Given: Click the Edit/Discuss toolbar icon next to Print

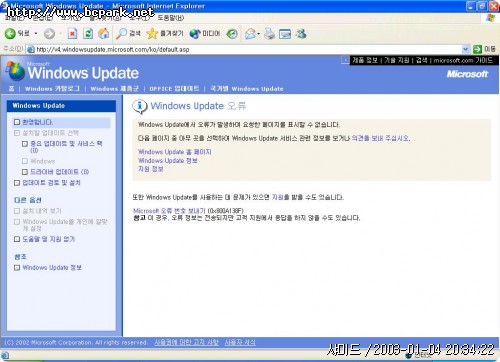Looking at the screenshot, I should (x=285, y=34).
